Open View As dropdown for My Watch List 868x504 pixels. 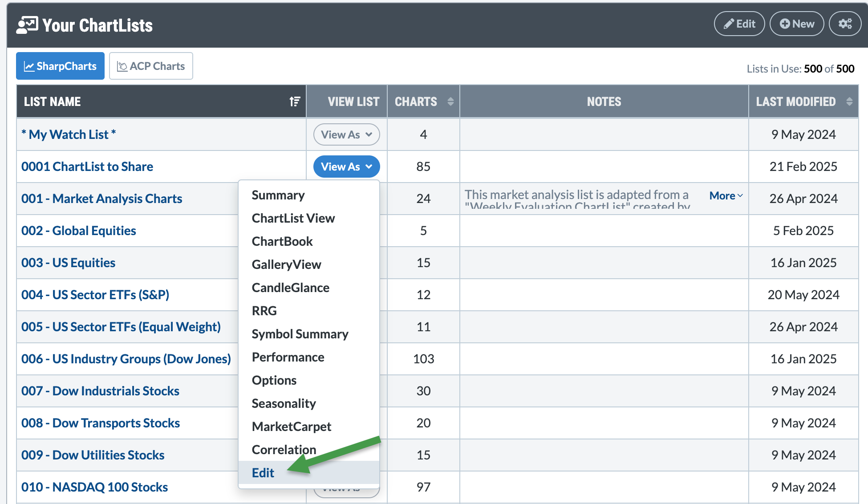coord(346,134)
